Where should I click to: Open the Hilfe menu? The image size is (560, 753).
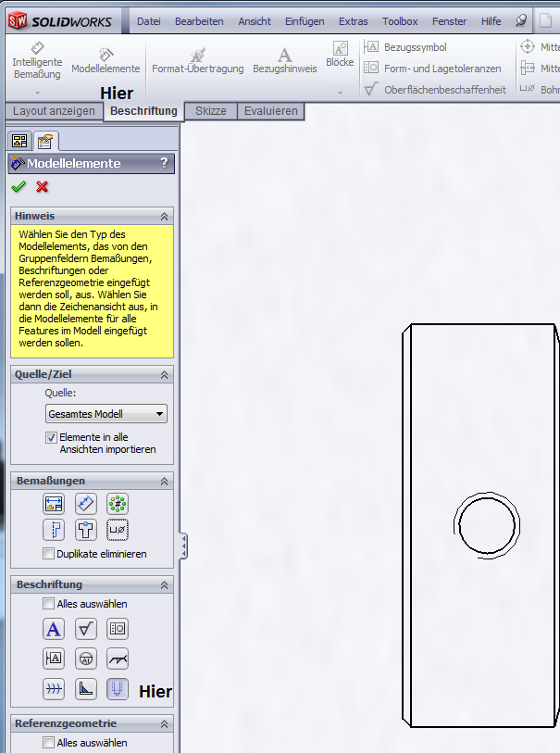[491, 21]
